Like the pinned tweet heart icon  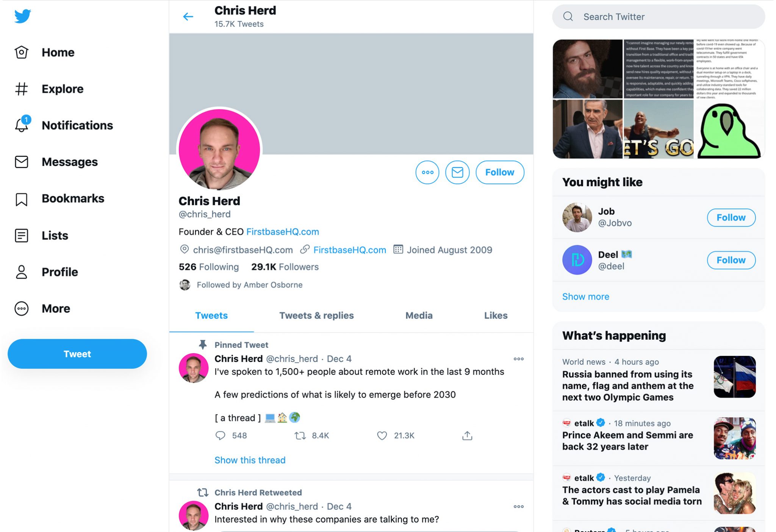[x=382, y=435]
